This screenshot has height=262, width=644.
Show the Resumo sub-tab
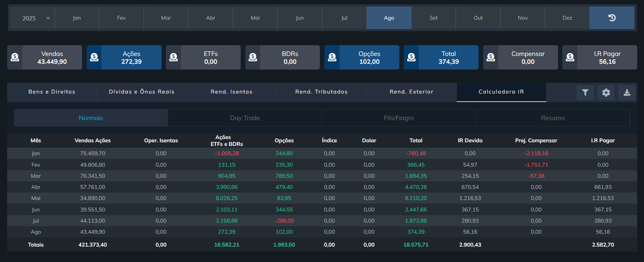553,118
